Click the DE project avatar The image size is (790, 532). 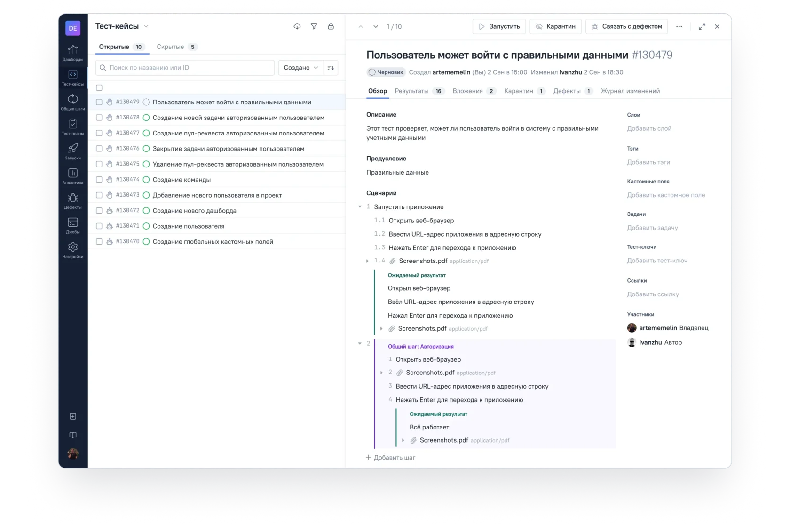73,28
